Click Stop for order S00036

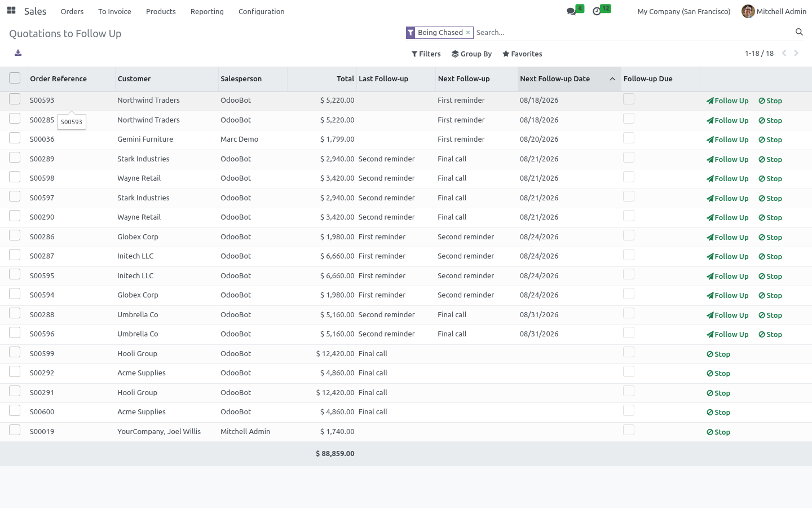(770, 140)
